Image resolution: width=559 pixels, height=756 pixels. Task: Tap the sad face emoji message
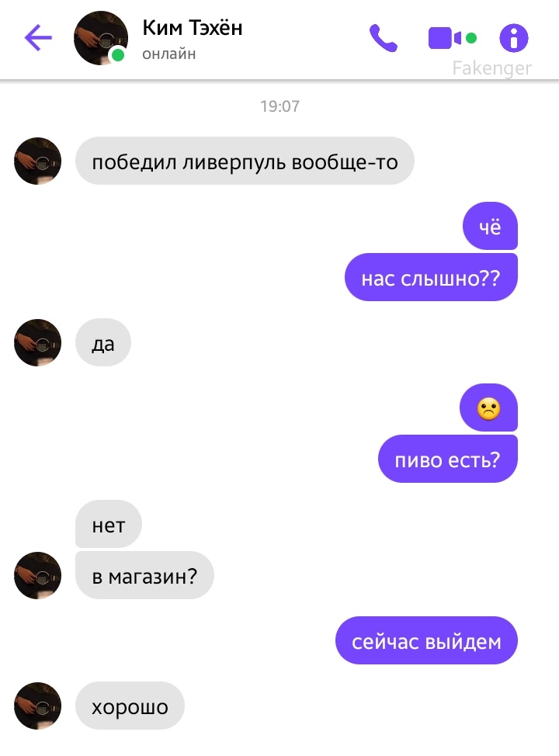tap(488, 407)
